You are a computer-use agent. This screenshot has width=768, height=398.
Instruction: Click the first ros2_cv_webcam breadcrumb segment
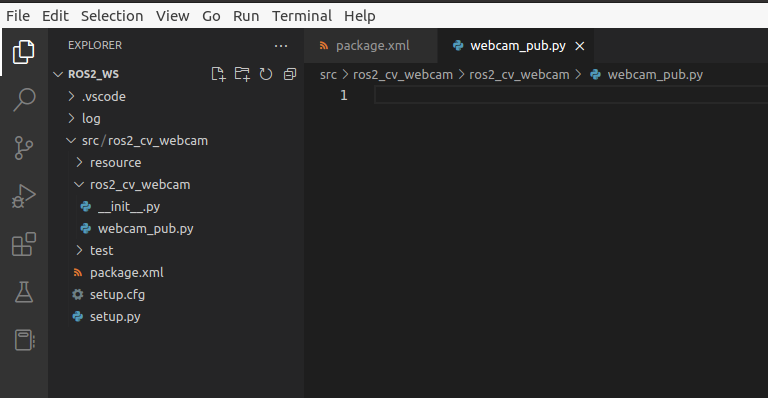[x=403, y=74]
